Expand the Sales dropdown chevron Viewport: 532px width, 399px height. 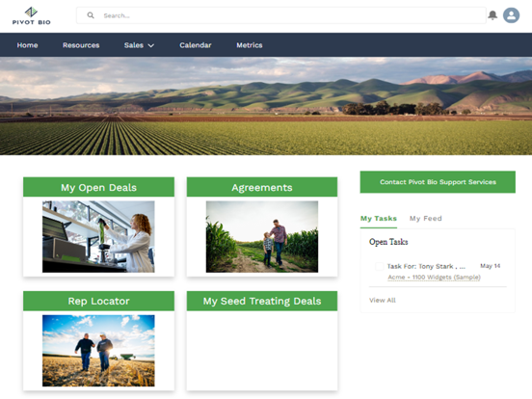pos(151,45)
